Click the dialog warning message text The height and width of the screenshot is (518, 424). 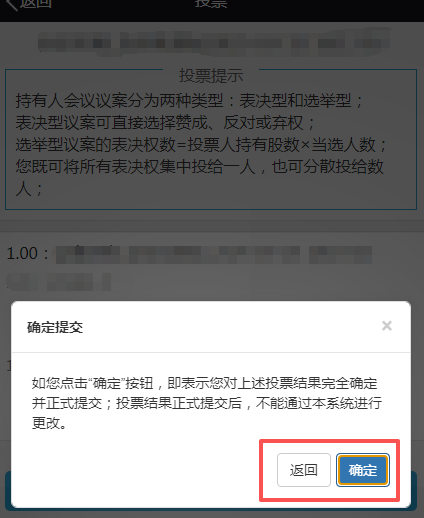tap(207, 403)
